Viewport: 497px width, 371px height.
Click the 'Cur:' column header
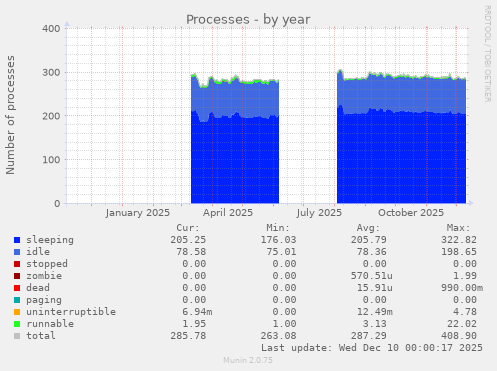point(188,228)
